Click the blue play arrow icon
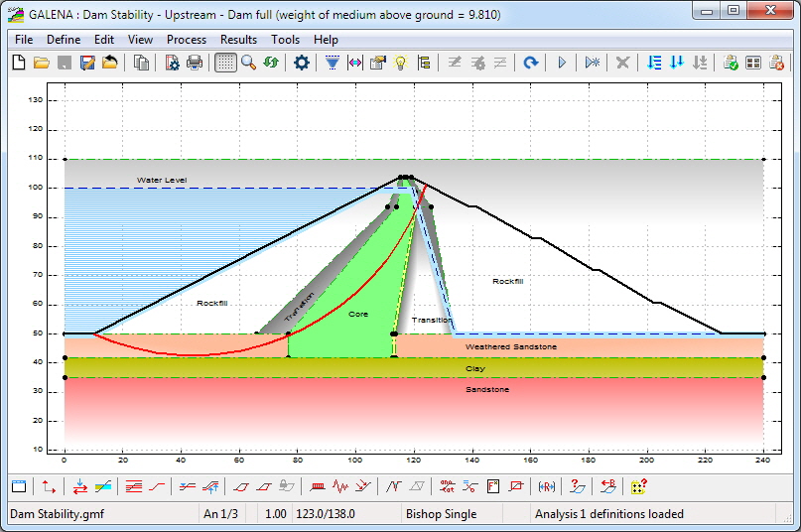Viewport: 801px width, 532px height. 562,63
